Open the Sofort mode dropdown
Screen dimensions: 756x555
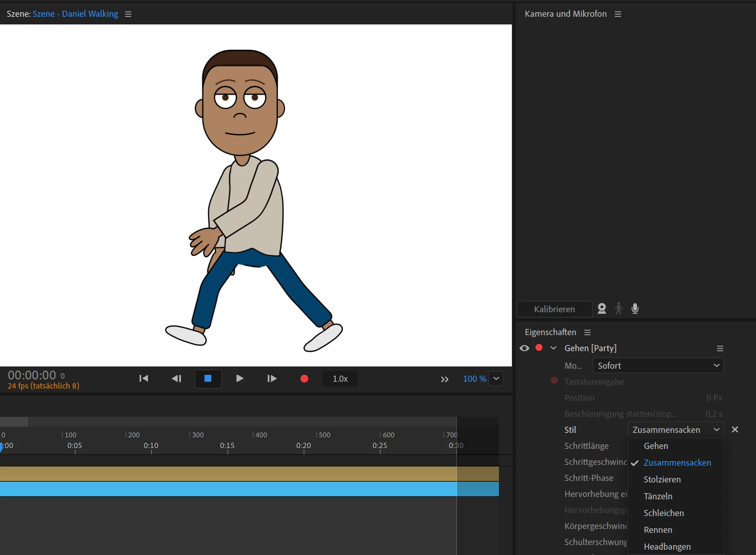[x=658, y=366]
